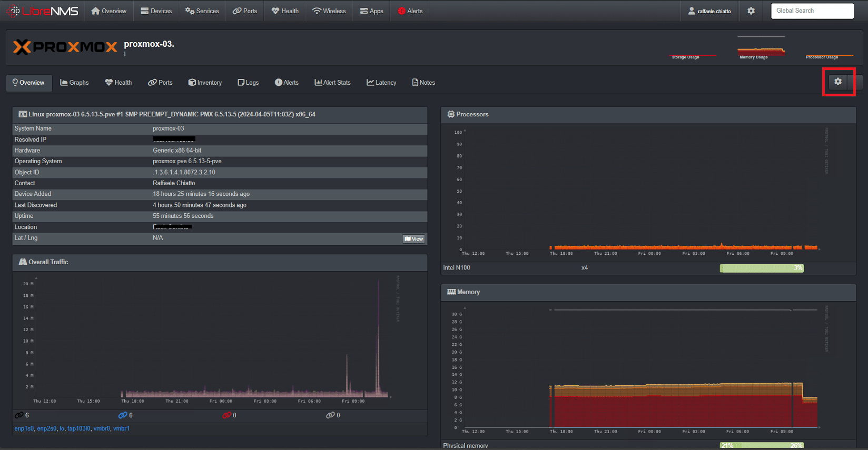Open the Overall Traffic panel heading

pos(48,262)
